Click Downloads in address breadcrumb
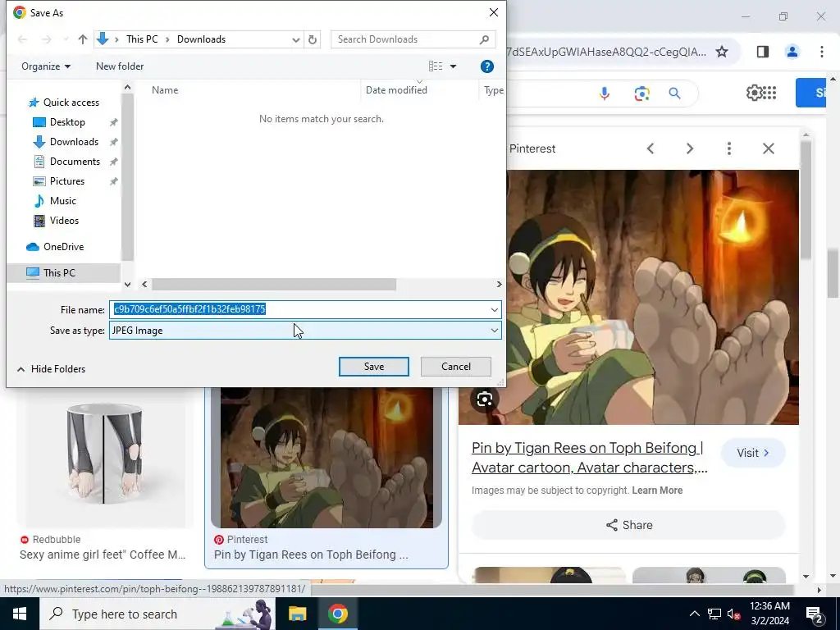The height and width of the screenshot is (630, 840). [202, 39]
